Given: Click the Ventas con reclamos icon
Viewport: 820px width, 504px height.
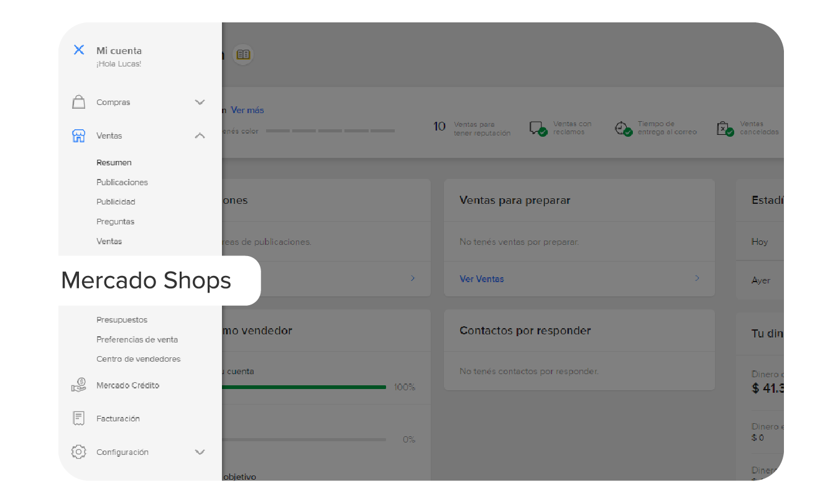Looking at the screenshot, I should 538,129.
